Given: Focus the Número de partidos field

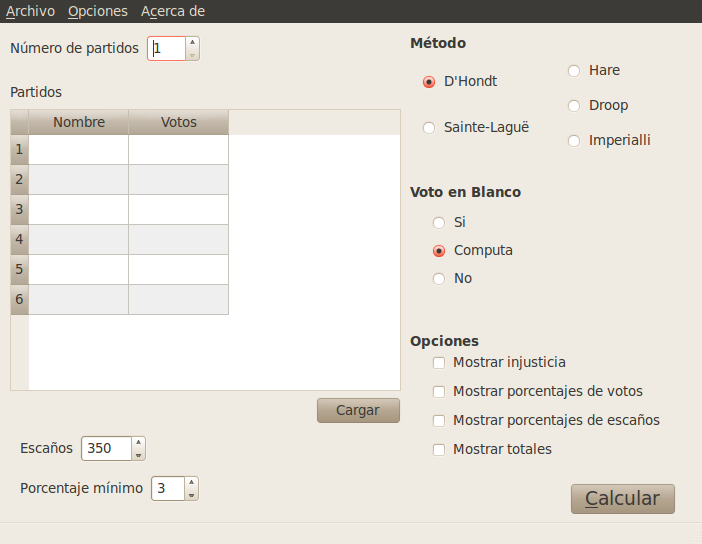Looking at the screenshot, I should tap(166, 48).
